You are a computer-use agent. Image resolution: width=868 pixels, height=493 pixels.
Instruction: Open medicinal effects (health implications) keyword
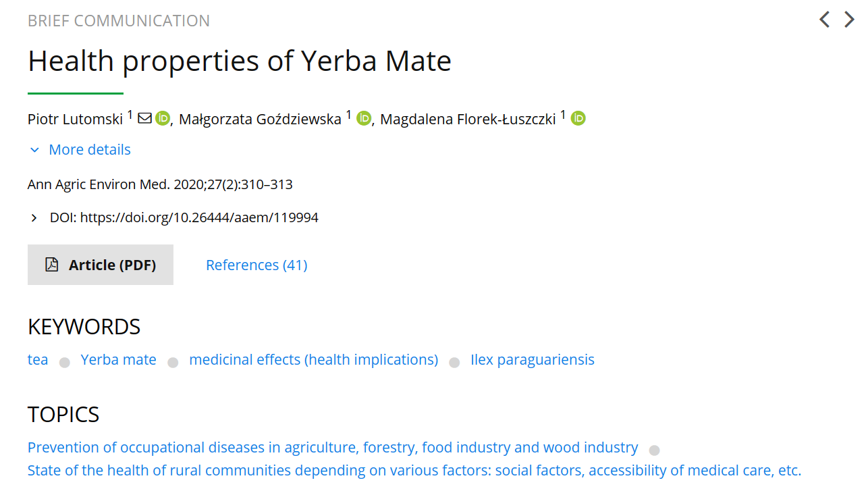pyautogui.click(x=313, y=360)
